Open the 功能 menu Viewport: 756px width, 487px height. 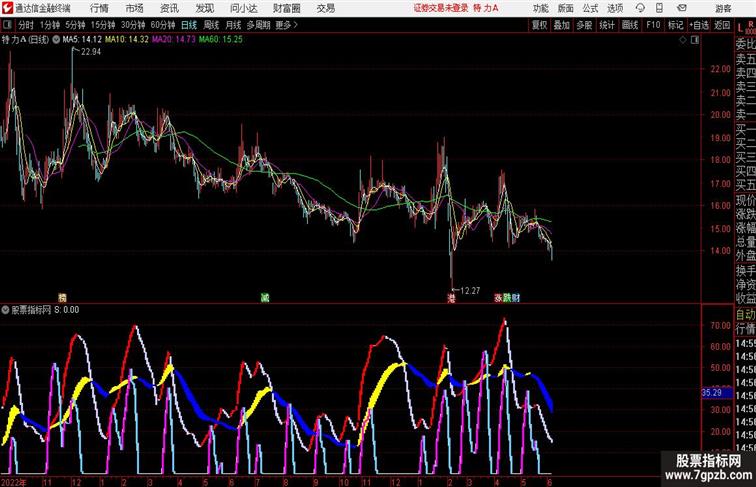coord(541,8)
